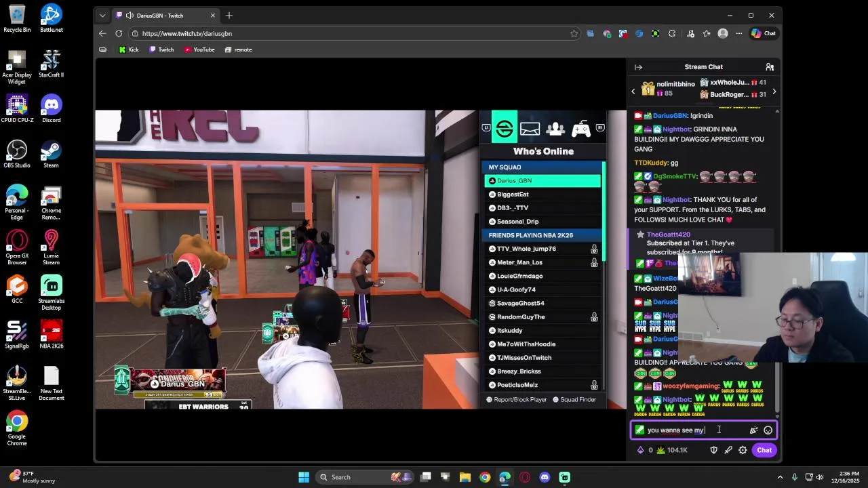Open the emote picker in chat box
868x488 pixels.
click(768, 430)
